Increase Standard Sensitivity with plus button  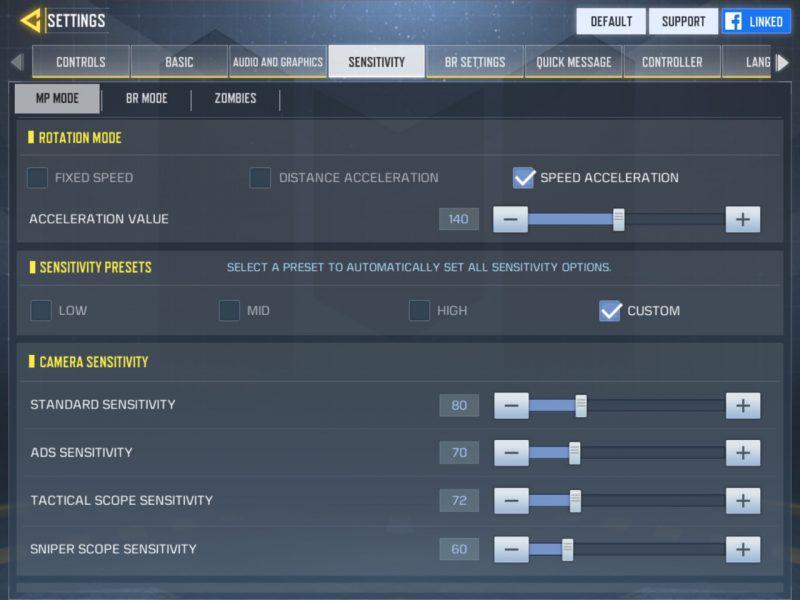coord(743,406)
